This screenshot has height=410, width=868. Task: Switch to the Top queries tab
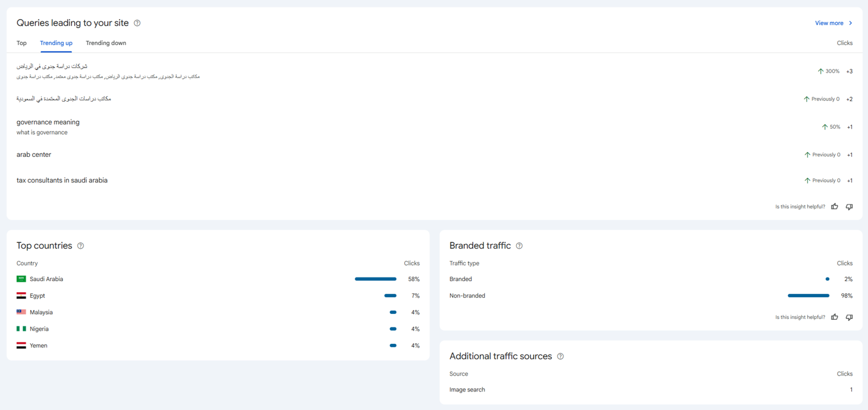pos(22,43)
